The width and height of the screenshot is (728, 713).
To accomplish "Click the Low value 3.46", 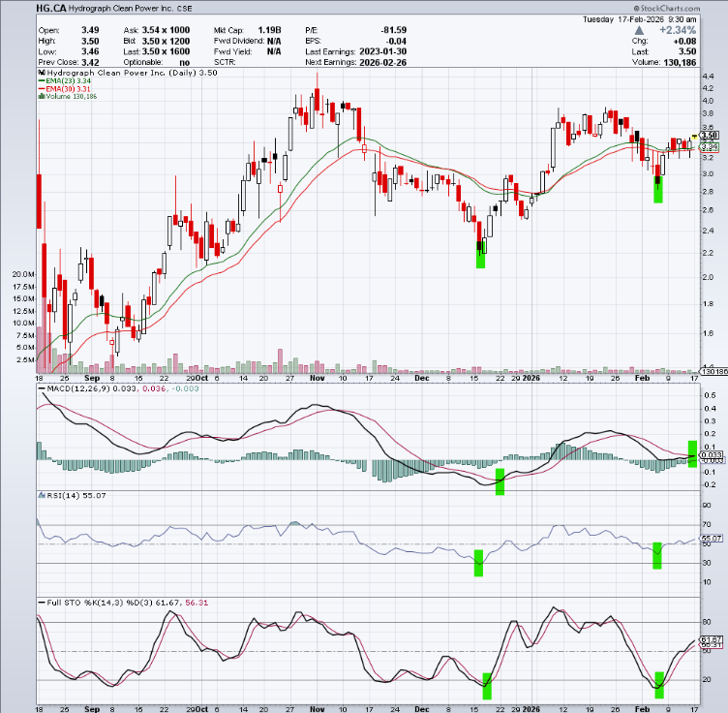I will click(90, 51).
